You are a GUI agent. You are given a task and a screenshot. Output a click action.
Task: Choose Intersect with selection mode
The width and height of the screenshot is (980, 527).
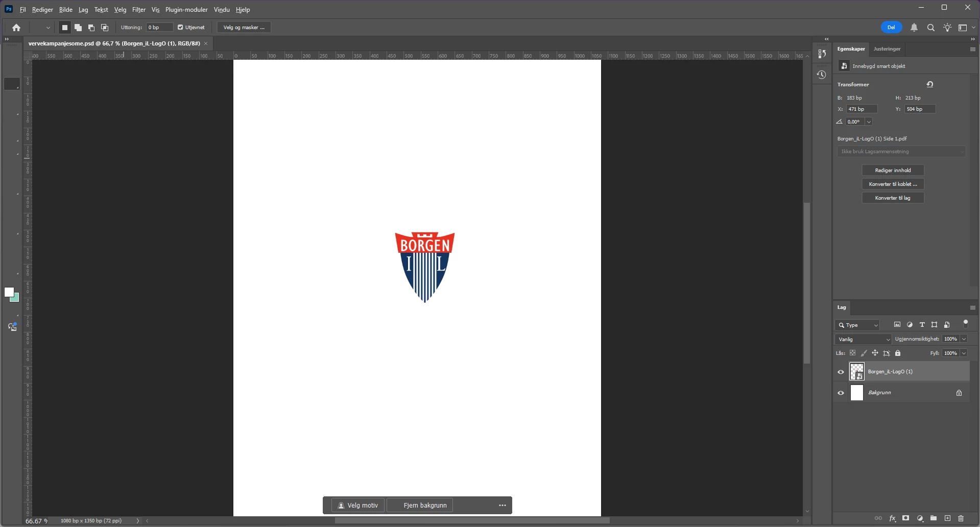tap(105, 28)
